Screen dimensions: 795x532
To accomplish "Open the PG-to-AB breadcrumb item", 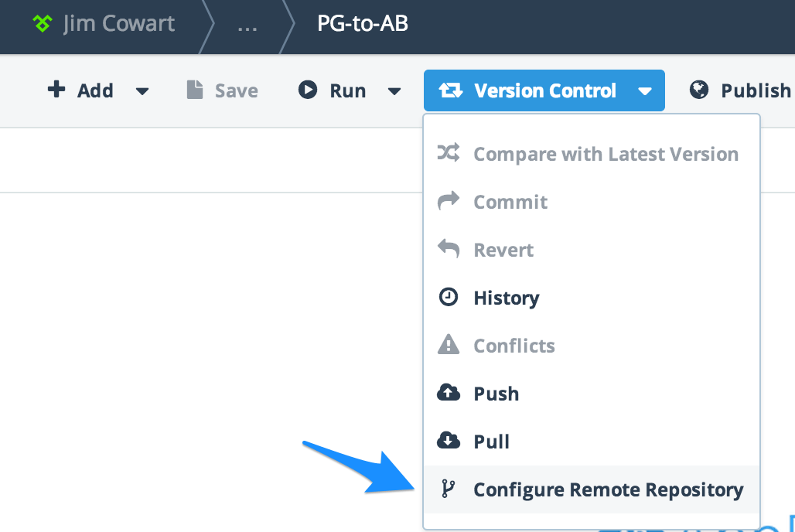I will tap(363, 24).
